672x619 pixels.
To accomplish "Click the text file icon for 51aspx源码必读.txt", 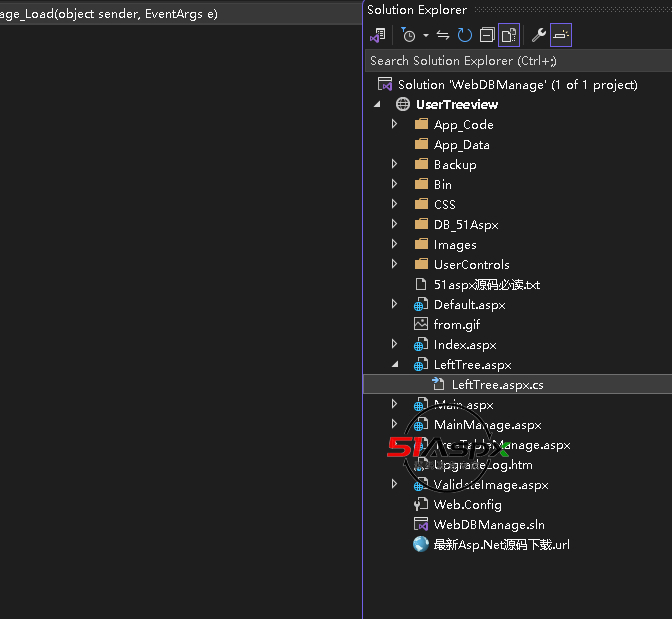I will [x=421, y=285].
